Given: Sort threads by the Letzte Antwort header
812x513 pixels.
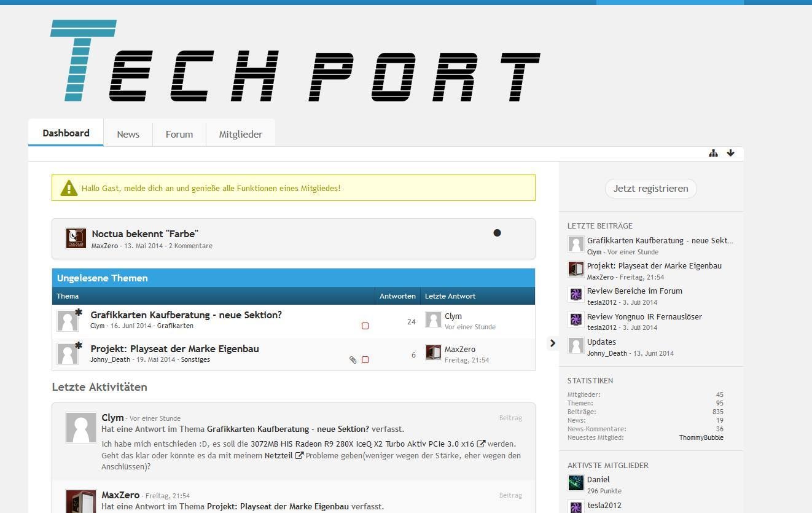Looking at the screenshot, I should coord(450,296).
